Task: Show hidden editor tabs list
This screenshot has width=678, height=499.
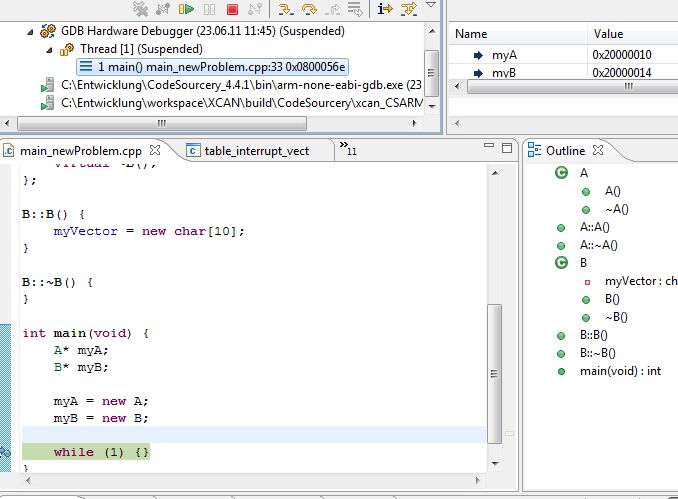Action: pyautogui.click(x=349, y=149)
